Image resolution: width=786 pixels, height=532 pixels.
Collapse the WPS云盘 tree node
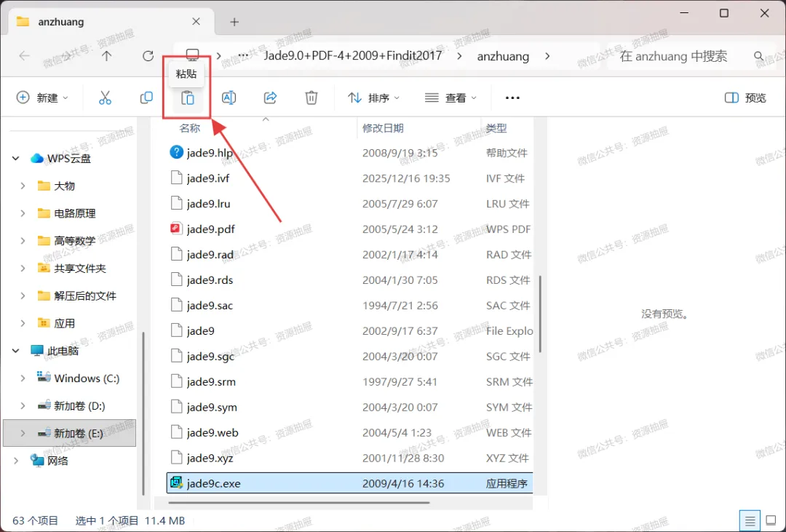[16, 159]
